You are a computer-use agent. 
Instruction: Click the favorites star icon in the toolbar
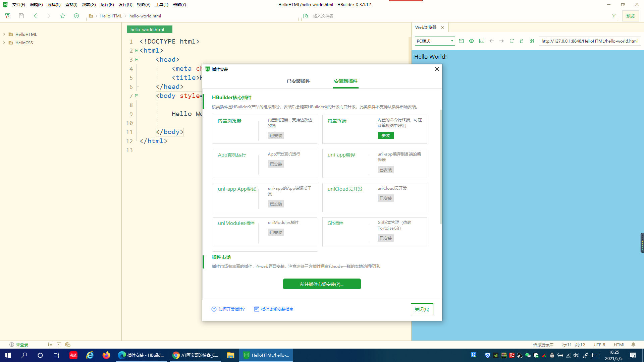click(x=63, y=16)
